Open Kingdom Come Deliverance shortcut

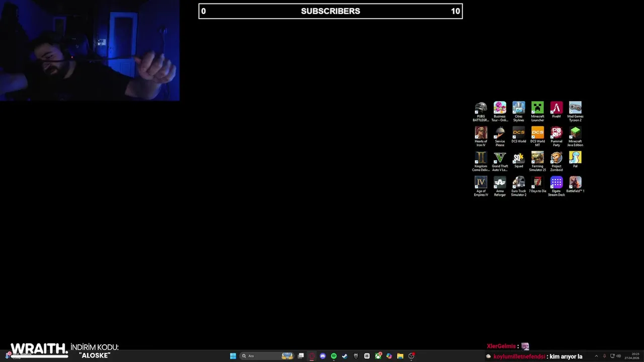481,161
